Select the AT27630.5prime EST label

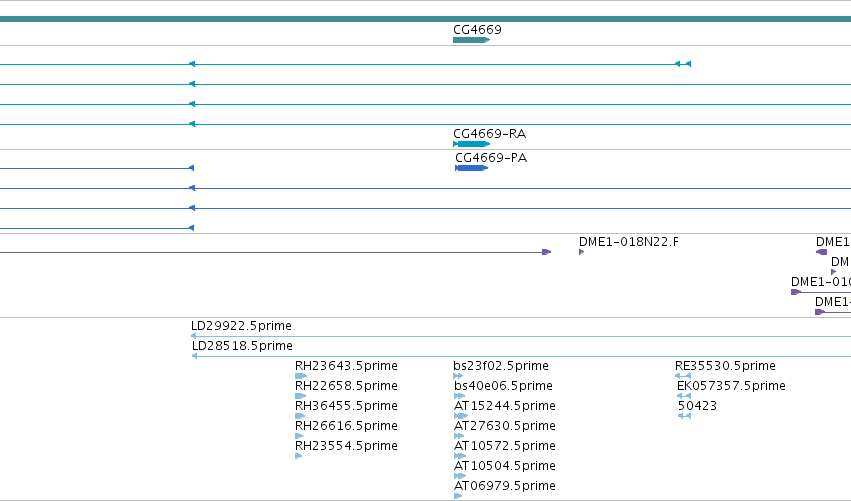pos(505,426)
